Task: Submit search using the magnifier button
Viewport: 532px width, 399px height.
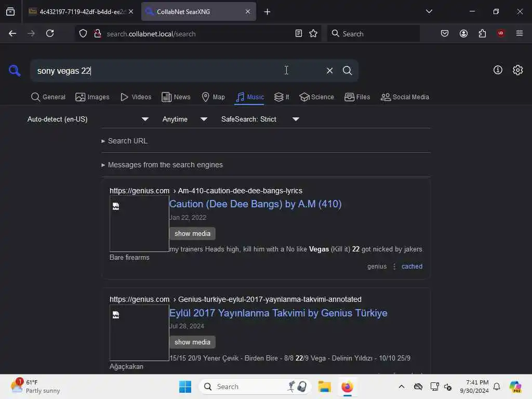Action: coord(347,71)
